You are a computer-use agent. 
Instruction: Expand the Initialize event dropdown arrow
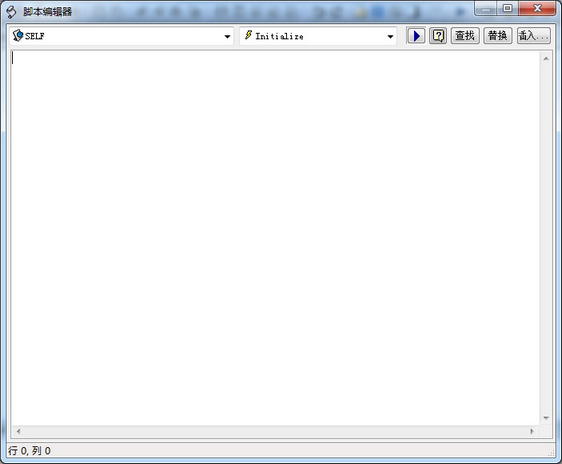pos(390,37)
